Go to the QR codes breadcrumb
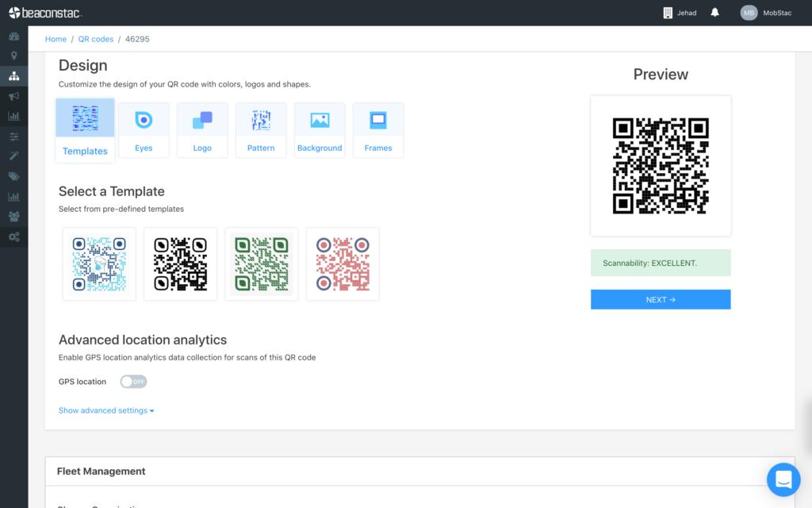 click(96, 39)
